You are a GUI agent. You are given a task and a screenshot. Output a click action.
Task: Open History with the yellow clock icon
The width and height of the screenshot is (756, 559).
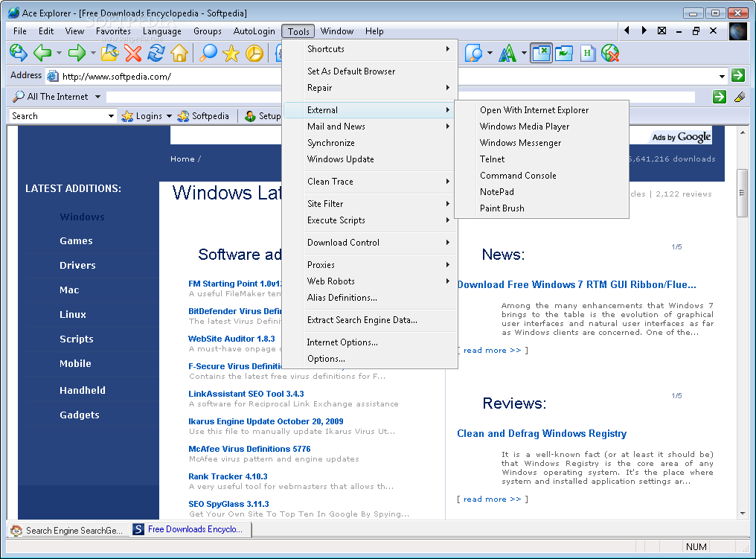tap(254, 53)
